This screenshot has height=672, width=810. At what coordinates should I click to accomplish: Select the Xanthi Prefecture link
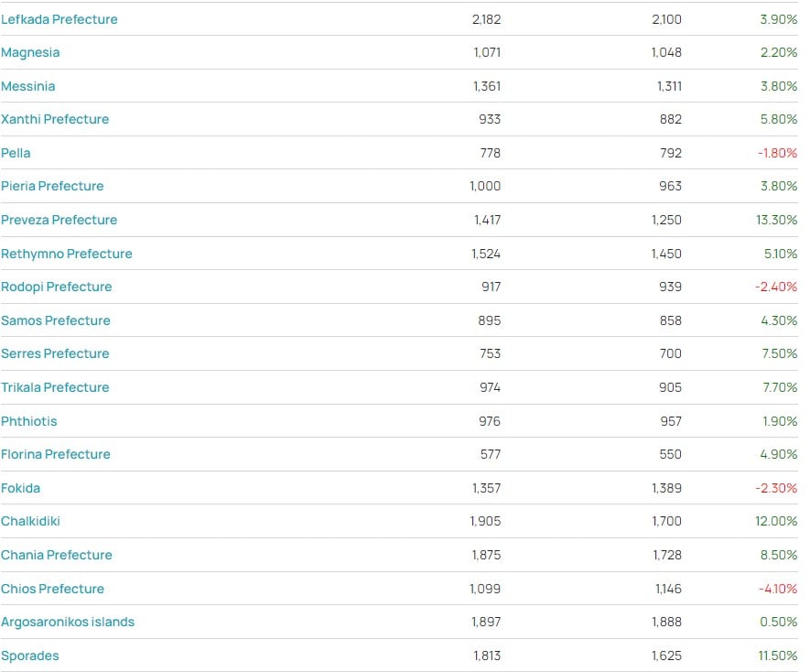(x=55, y=119)
